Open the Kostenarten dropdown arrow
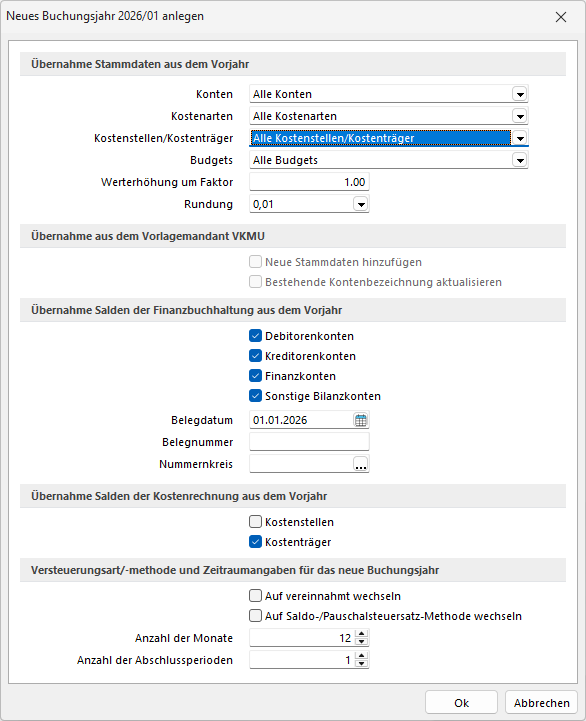Screen dimensions: 586x721 point(520,116)
